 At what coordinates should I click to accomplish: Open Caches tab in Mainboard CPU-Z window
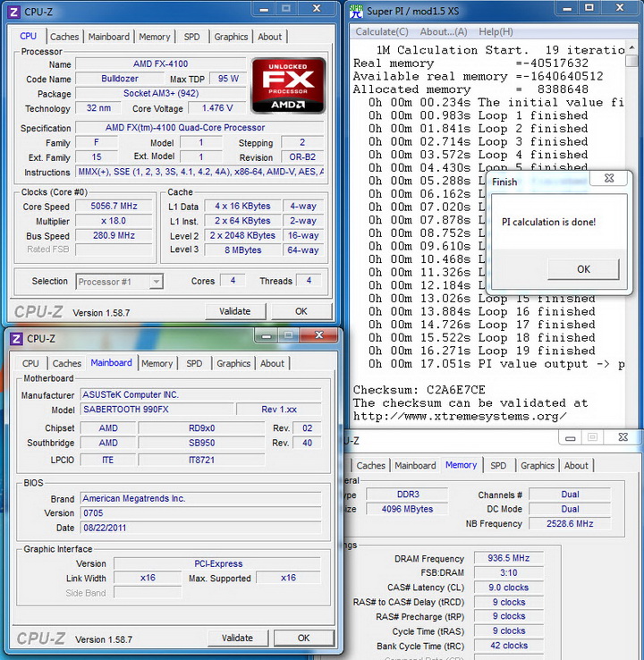point(67,364)
